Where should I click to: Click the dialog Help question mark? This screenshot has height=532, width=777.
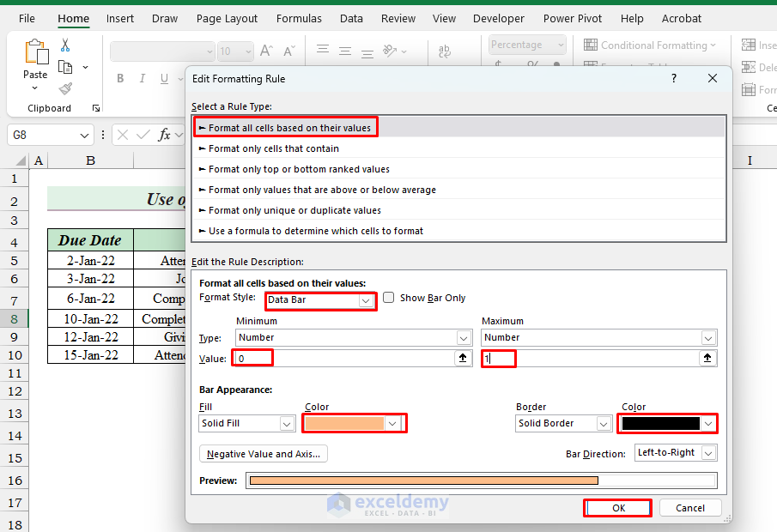click(674, 78)
